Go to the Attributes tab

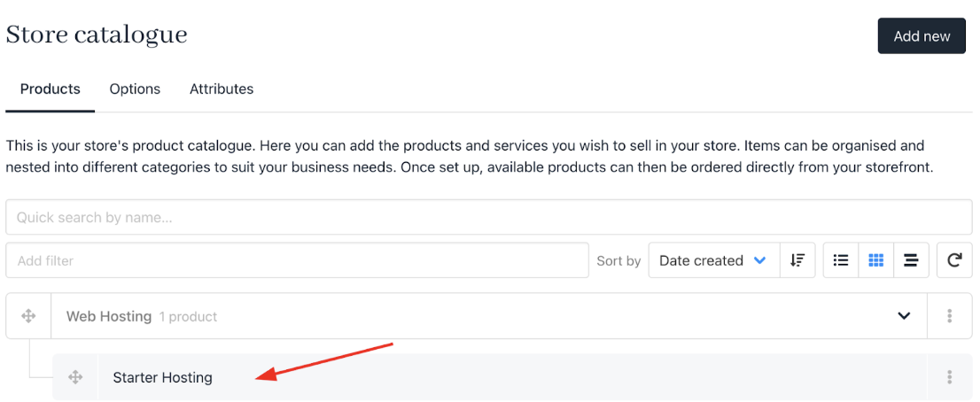[222, 89]
